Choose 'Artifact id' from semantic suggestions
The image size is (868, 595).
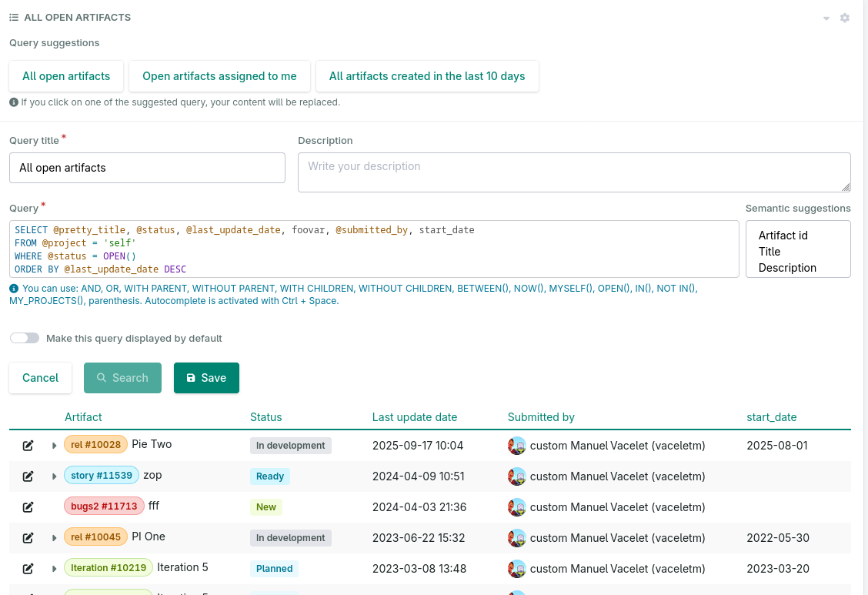(783, 236)
